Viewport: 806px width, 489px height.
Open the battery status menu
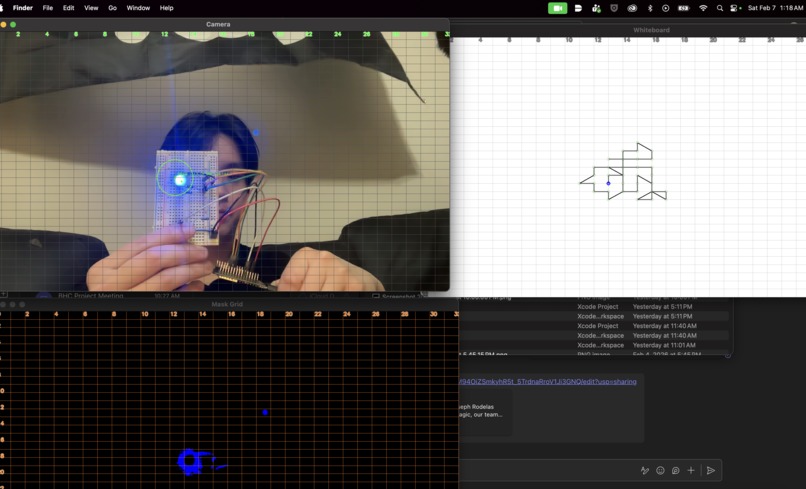click(x=684, y=8)
